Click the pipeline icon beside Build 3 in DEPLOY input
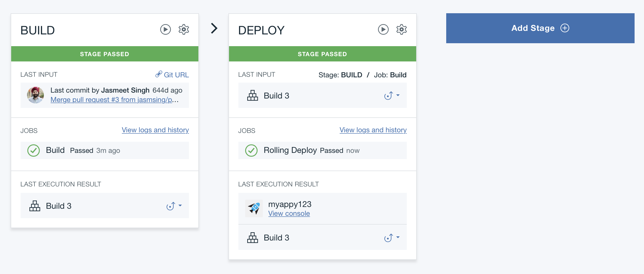Viewport: 644px width, 274px height. pyautogui.click(x=253, y=95)
